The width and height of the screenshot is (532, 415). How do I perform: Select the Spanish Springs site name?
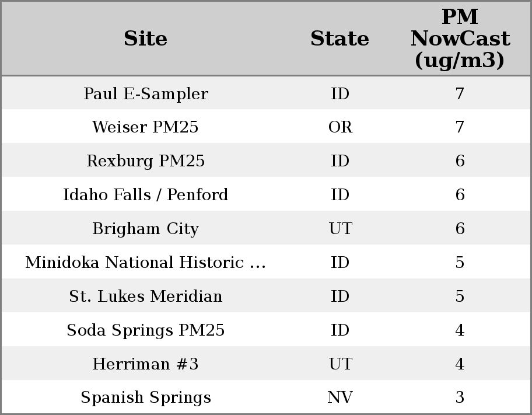pos(145,397)
